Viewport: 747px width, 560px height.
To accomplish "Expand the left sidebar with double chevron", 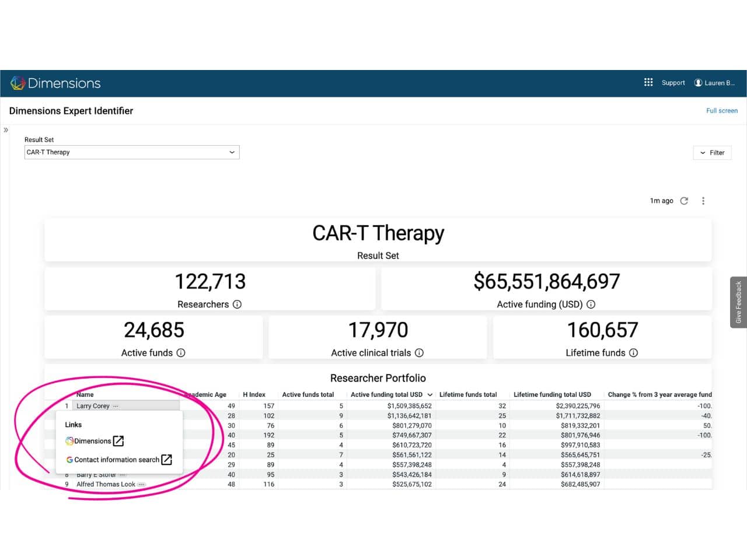I will pos(6,130).
